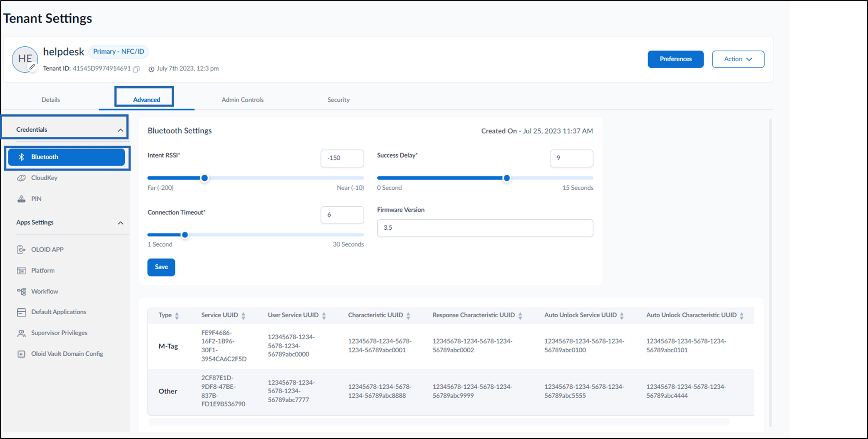868x439 pixels.
Task: Click the Success Delay slider handle
Action: pos(507,178)
